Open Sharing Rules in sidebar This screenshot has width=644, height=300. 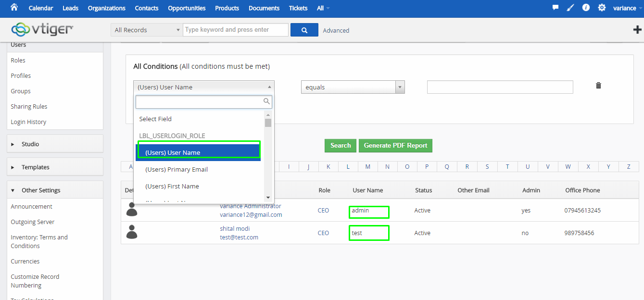(29, 106)
